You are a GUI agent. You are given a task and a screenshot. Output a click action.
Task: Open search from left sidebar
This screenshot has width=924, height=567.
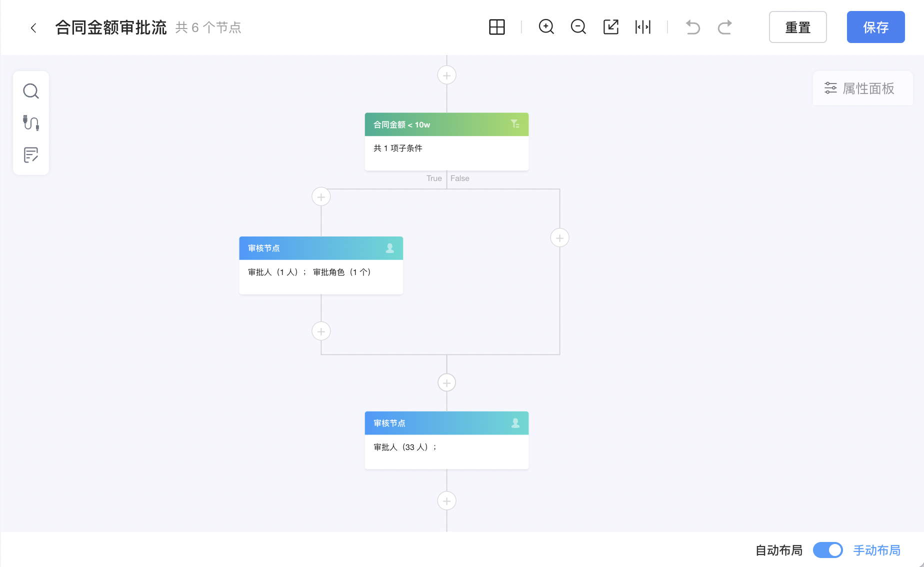pos(31,91)
